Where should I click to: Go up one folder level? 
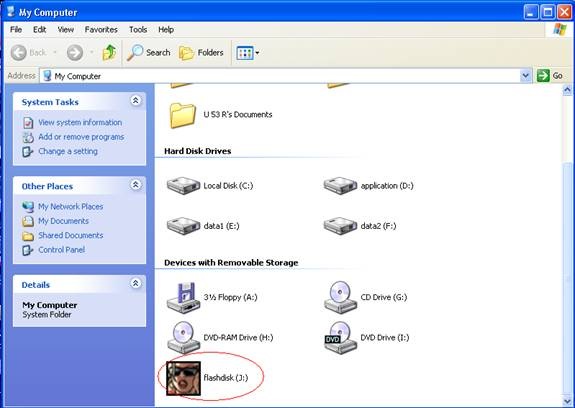109,53
